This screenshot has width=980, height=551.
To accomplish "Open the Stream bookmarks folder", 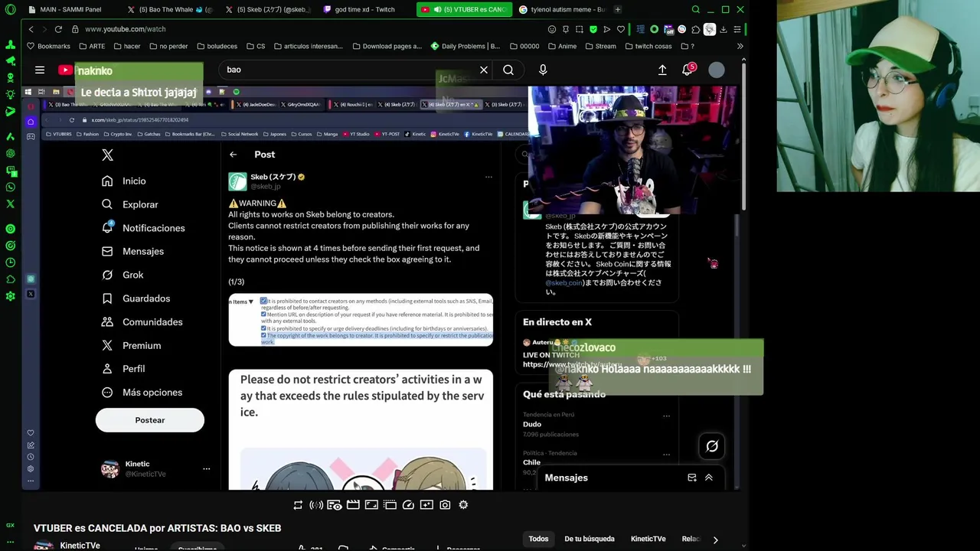I will coord(600,46).
